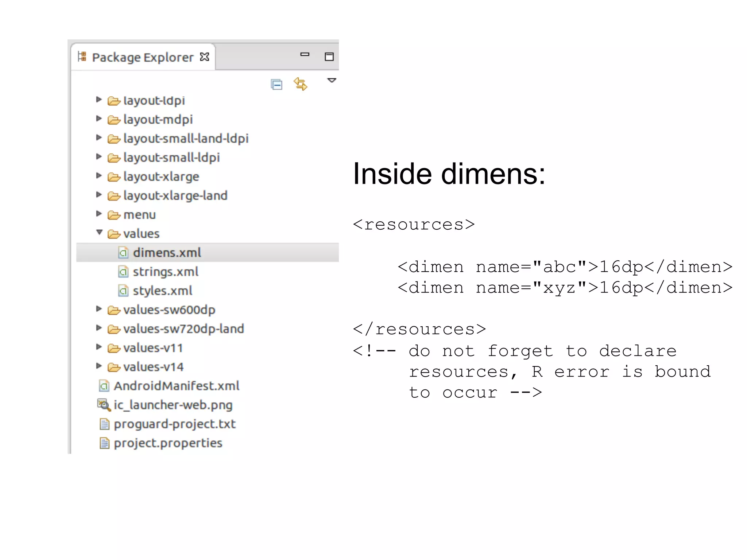Click the values folder icon
This screenshot has width=747, height=560.
tap(114, 234)
